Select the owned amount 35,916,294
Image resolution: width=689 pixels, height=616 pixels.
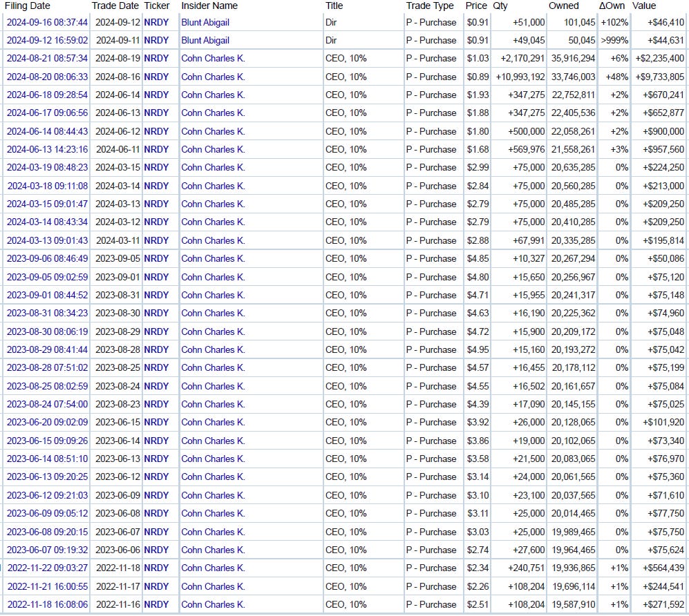pyautogui.click(x=573, y=59)
